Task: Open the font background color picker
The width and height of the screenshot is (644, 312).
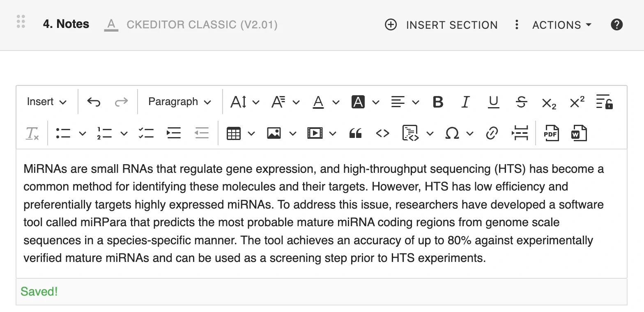Action: [x=365, y=102]
